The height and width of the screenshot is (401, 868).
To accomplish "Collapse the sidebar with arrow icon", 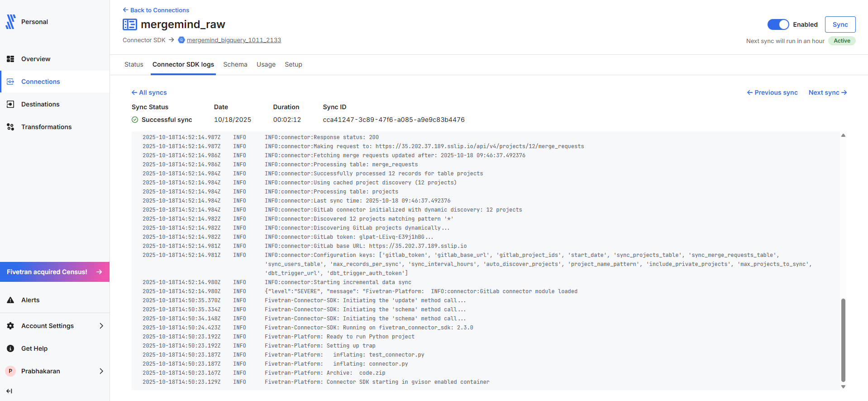I will coord(9,391).
